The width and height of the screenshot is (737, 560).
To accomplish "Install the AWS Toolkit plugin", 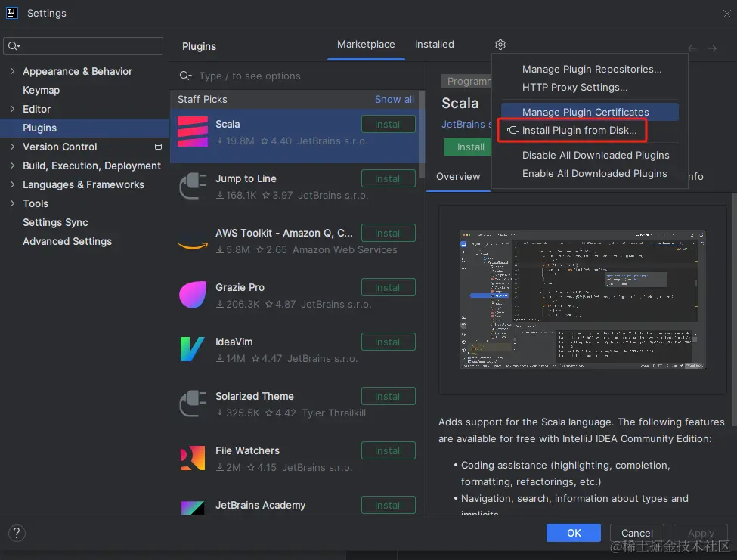I will pos(389,233).
